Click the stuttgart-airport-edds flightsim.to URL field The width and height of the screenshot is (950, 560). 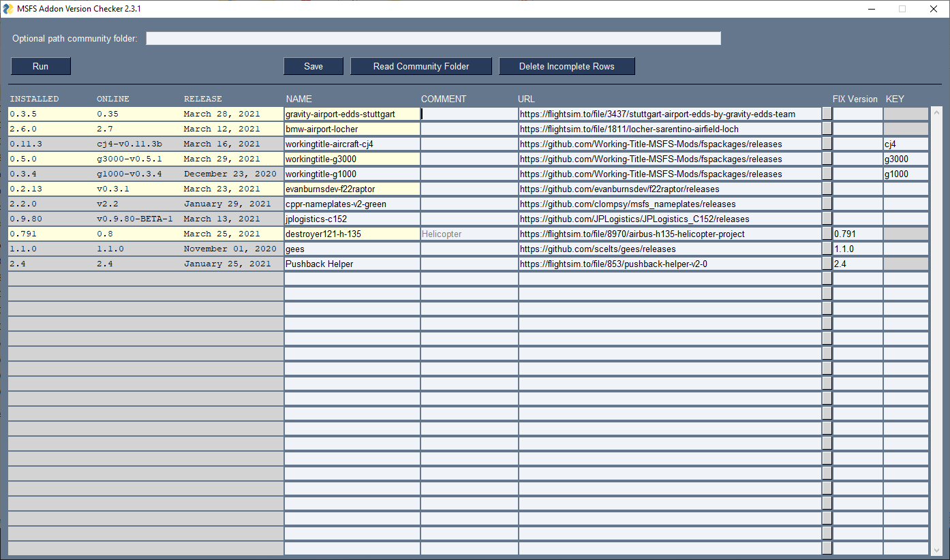tap(670, 114)
